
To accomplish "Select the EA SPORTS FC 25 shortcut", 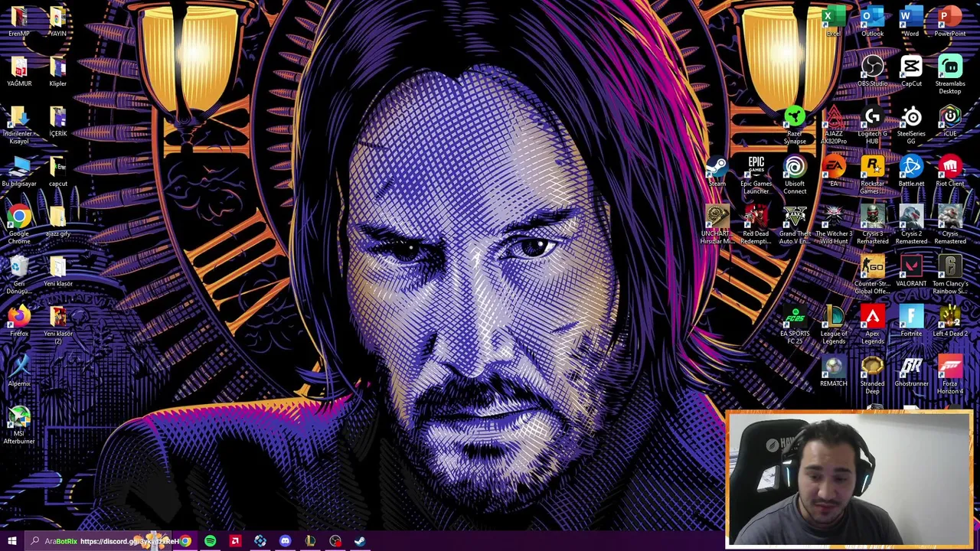I will tap(795, 325).
